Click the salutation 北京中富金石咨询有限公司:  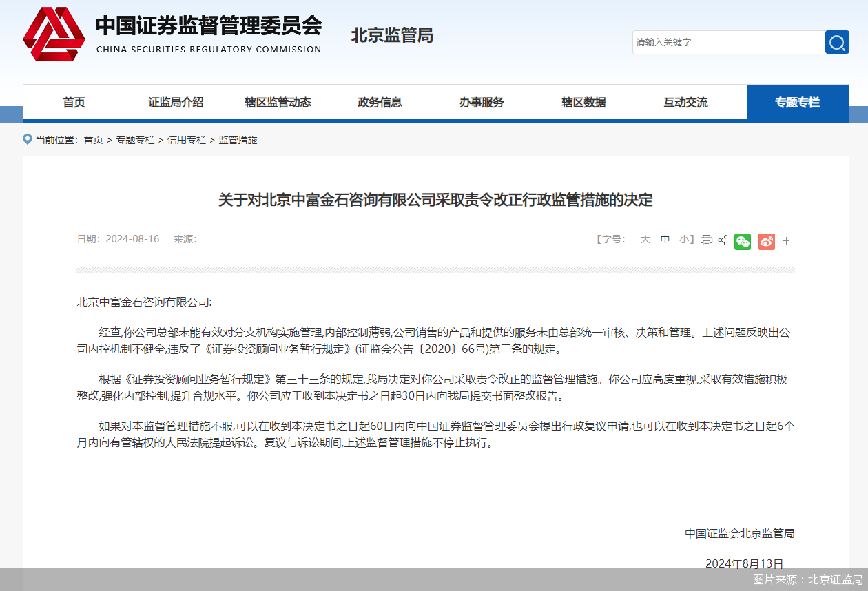click(x=145, y=302)
